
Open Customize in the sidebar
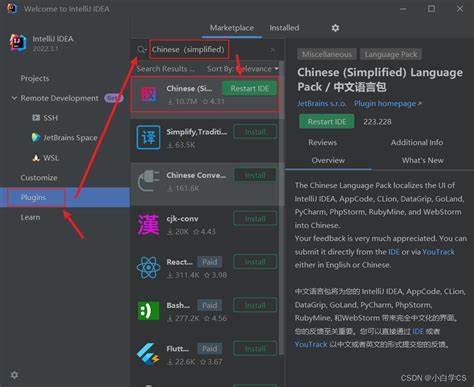tap(39, 178)
